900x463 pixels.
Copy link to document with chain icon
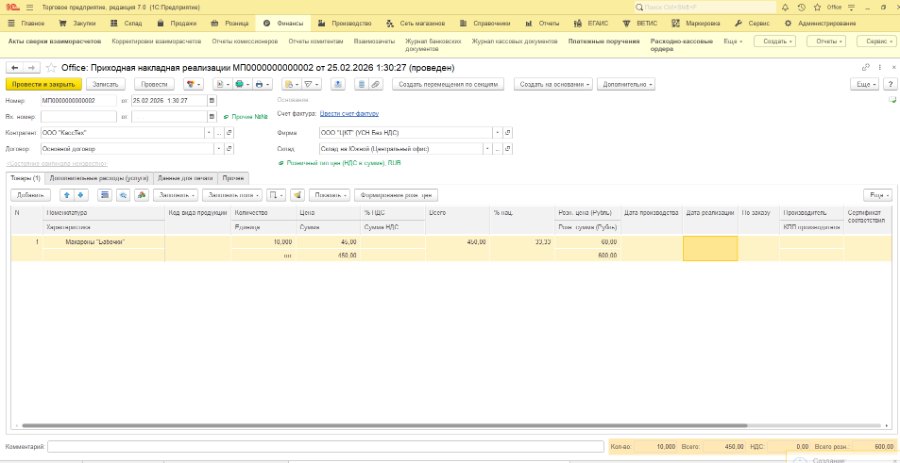coord(866,68)
